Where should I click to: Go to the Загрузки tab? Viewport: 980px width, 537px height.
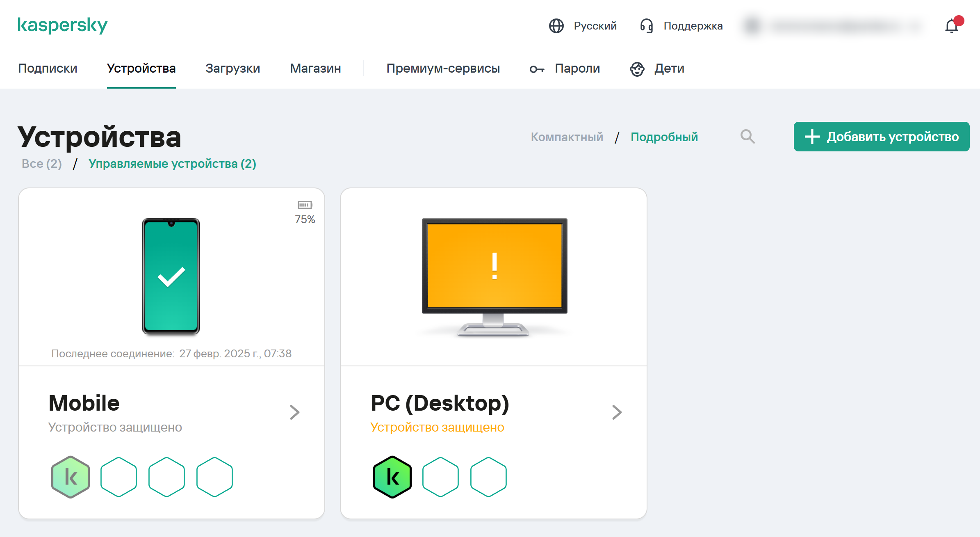tap(232, 68)
